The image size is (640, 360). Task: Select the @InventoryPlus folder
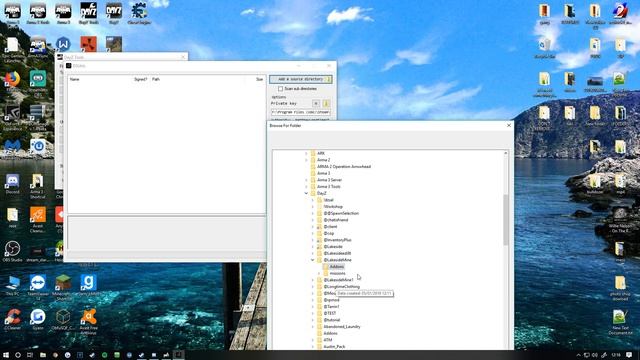tap(337, 240)
